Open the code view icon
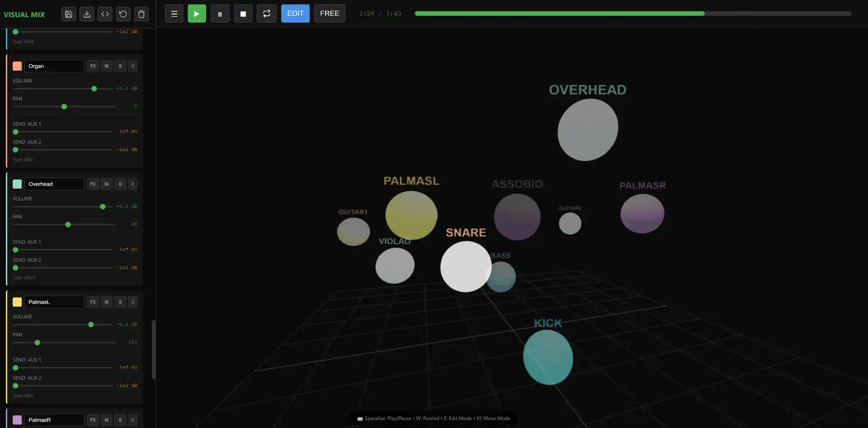This screenshot has width=868, height=428. tap(105, 14)
